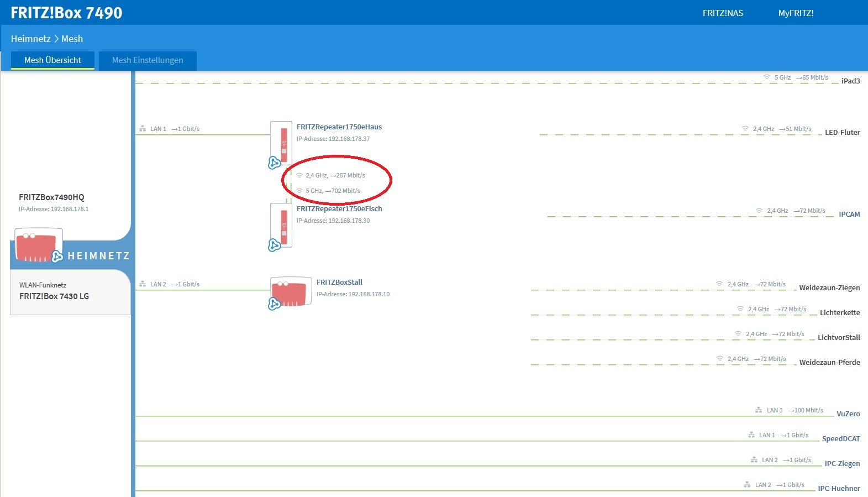Viewport: 868px width, 497px height.
Task: Click LAN icon on IPC-Ziegen connection
Action: click(754, 460)
